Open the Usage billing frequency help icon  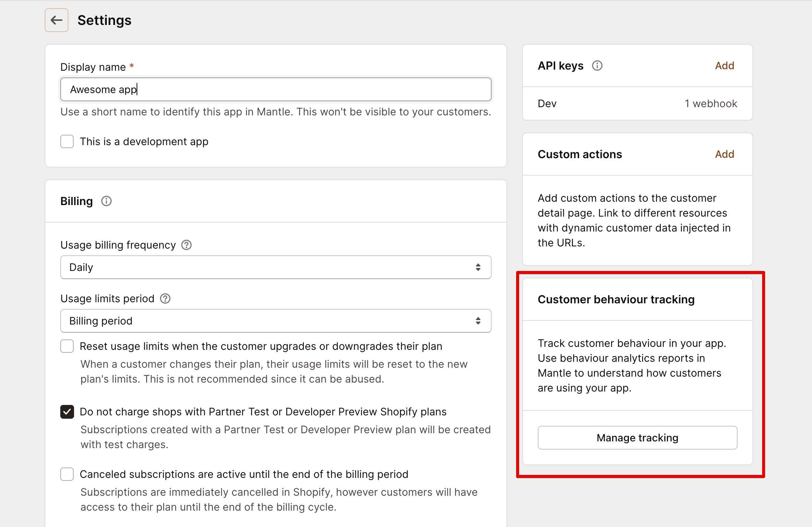[187, 245]
